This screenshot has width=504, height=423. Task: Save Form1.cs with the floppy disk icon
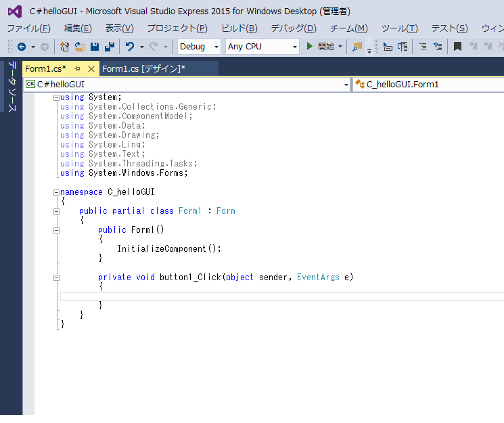click(x=95, y=47)
